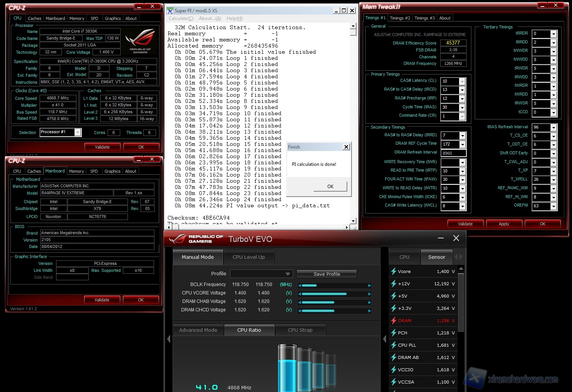Collapse TurboV left panel with the arrow
572x392 pixels.
169,339
